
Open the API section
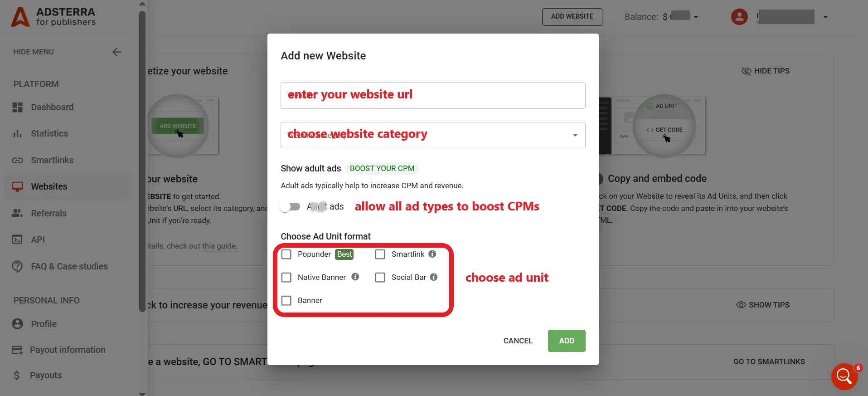(39, 240)
